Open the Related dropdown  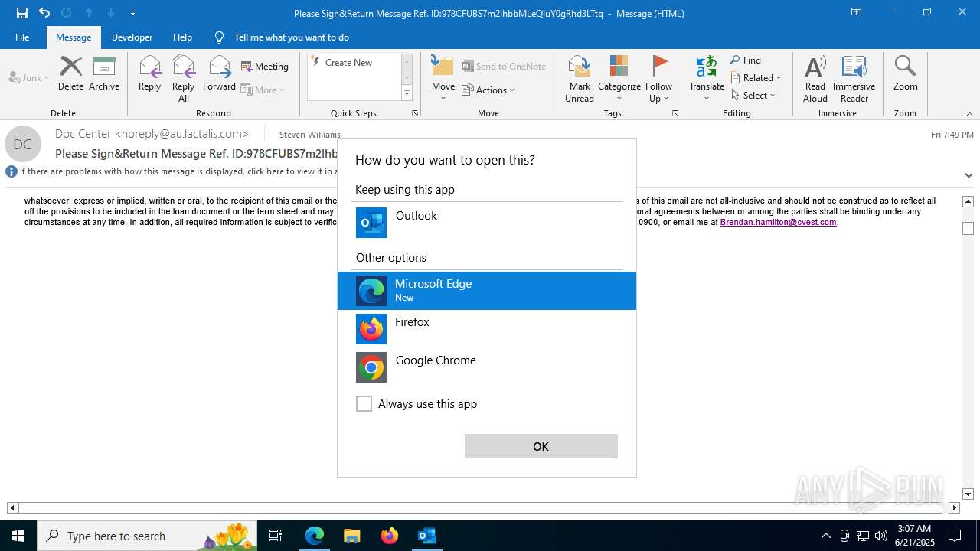(756, 78)
